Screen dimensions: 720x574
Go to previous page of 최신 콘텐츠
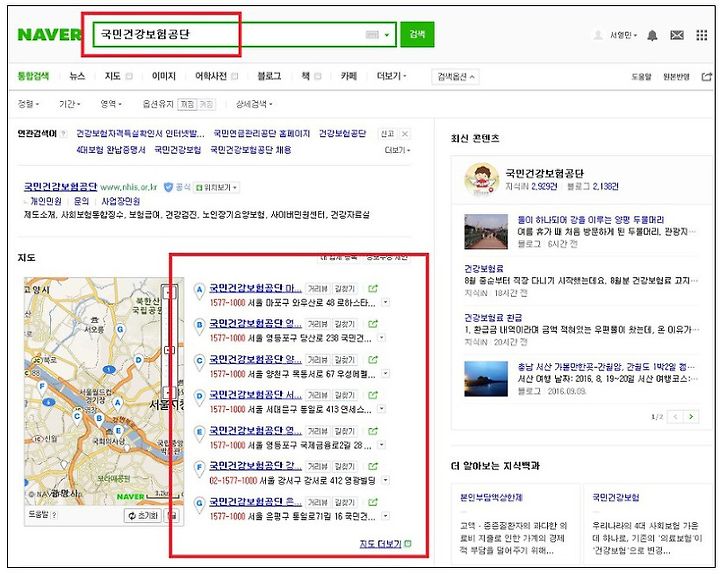[x=675, y=416]
